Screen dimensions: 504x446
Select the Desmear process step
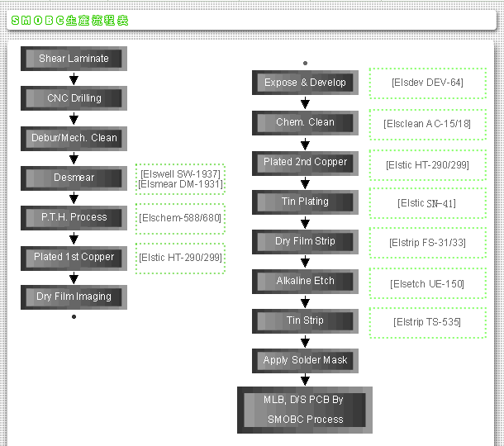pyautogui.click(x=74, y=178)
